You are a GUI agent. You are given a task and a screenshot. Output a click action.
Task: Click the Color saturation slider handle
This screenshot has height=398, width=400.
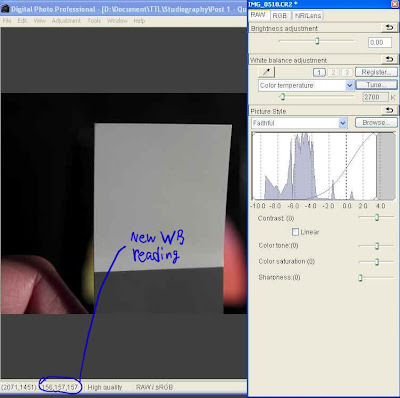click(377, 262)
